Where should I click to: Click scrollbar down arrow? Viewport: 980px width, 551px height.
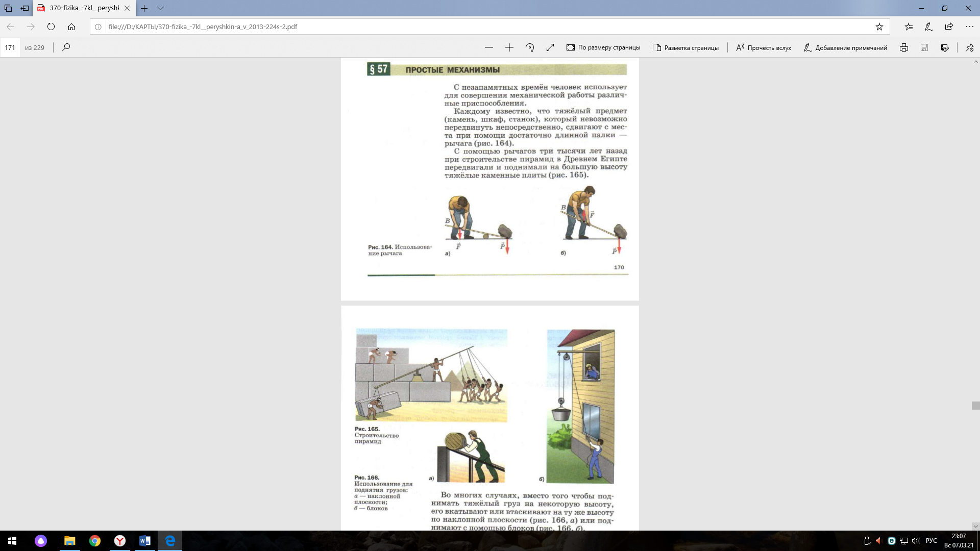pos(975,526)
